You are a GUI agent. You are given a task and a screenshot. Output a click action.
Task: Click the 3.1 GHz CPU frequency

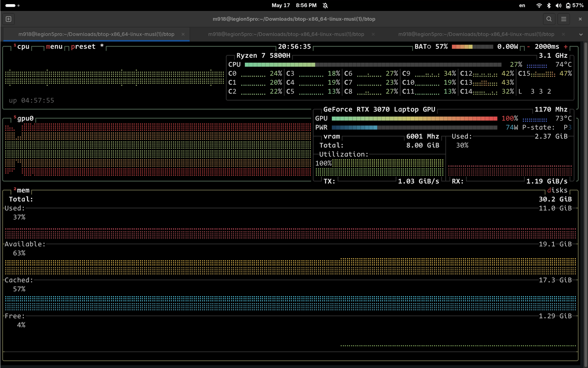point(553,56)
